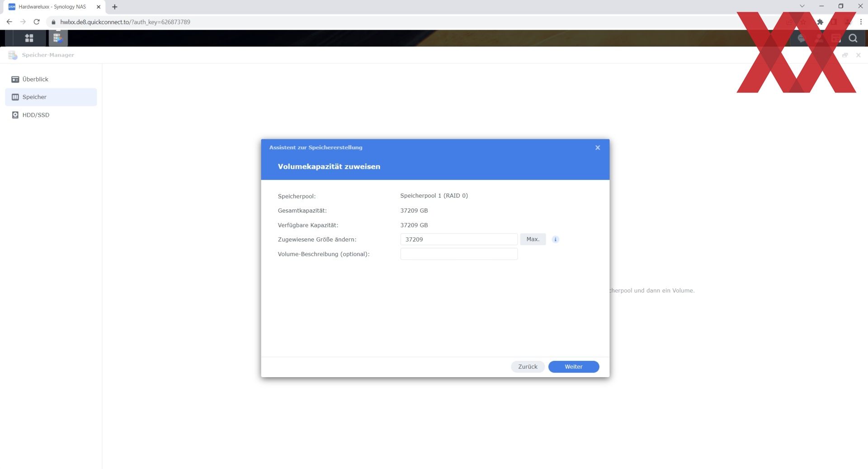Click the Volume-Beschreibung text field
Image resolution: width=868 pixels, height=469 pixels.
tap(458, 254)
